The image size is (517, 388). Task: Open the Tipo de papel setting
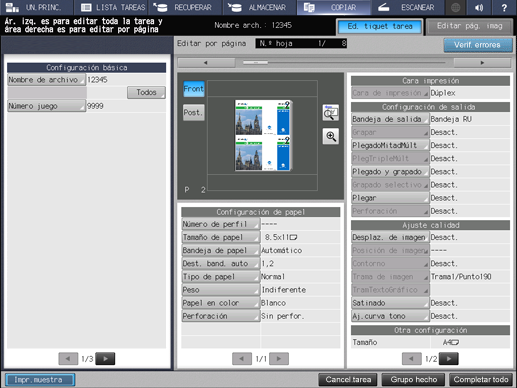[220, 277]
